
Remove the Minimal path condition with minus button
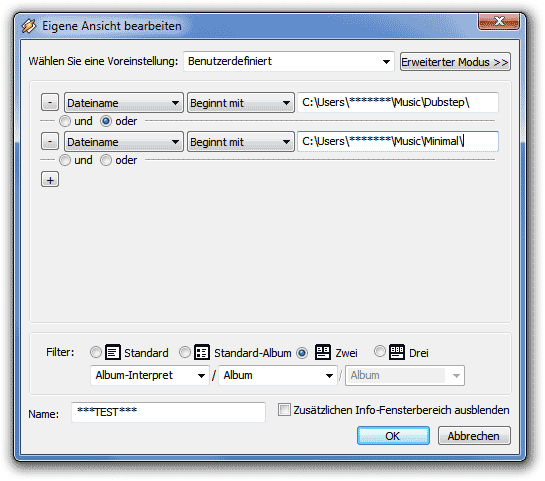click(50, 141)
